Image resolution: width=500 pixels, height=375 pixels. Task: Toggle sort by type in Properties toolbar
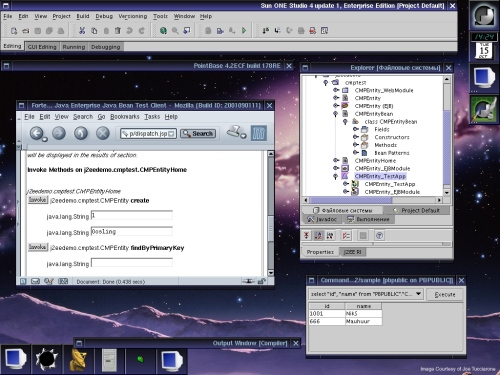[330, 236]
